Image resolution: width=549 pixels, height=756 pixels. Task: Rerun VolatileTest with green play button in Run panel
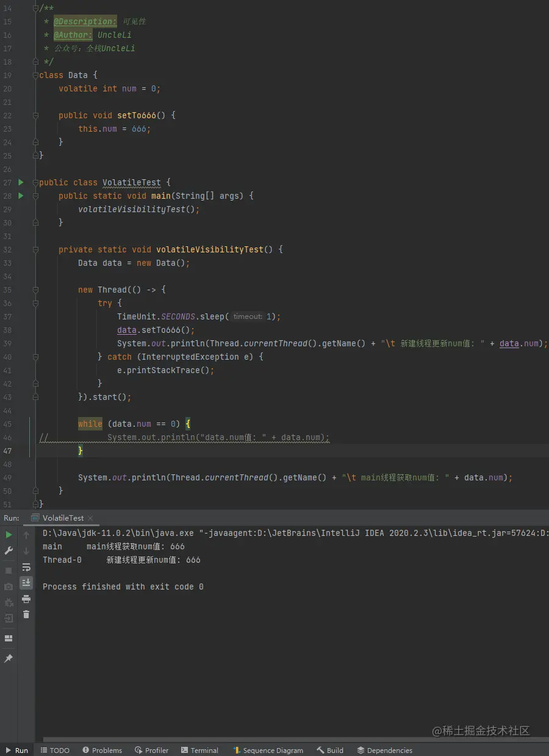point(9,535)
